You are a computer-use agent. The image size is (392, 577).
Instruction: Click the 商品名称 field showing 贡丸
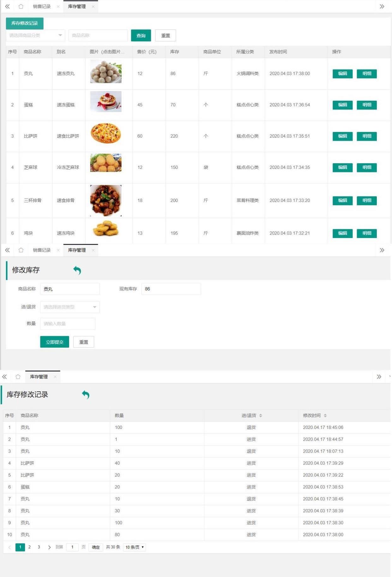(70, 289)
